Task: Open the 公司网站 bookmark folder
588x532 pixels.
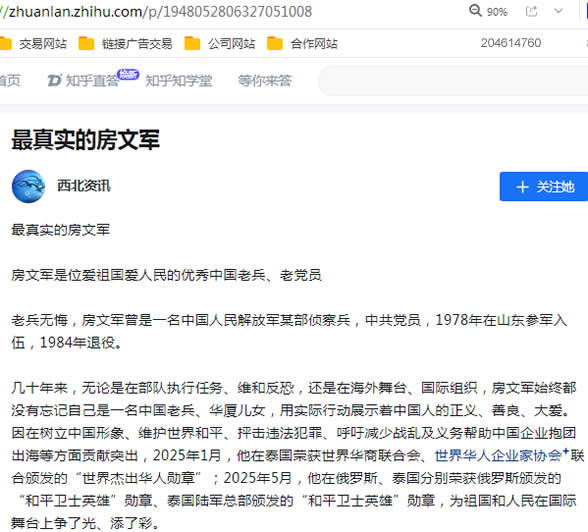Action: (220, 43)
